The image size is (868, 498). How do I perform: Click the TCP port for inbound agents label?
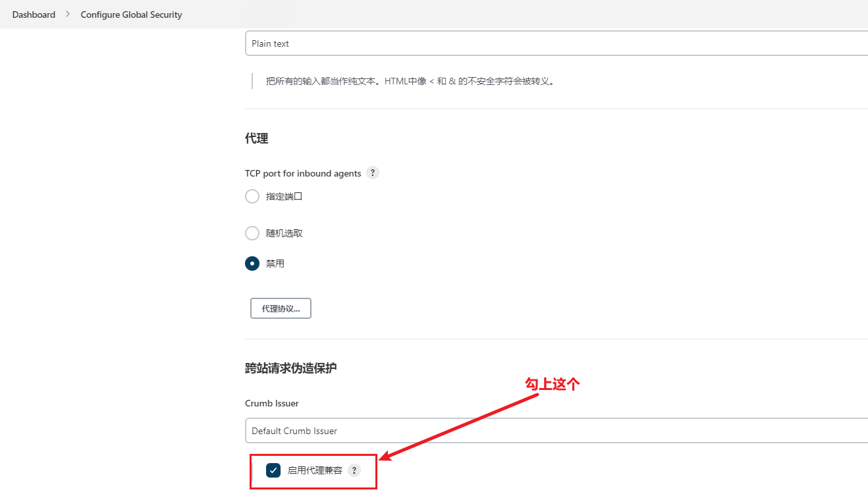tap(303, 173)
